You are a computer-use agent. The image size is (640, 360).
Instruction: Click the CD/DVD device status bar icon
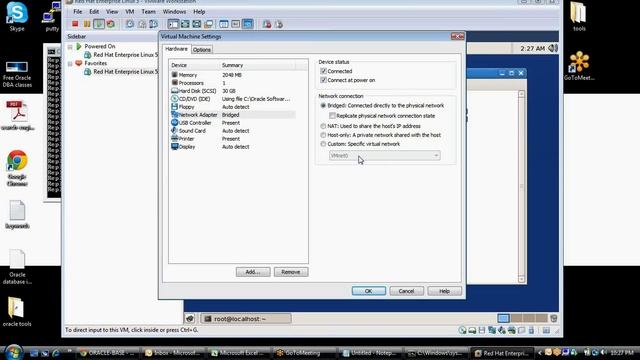point(462,330)
